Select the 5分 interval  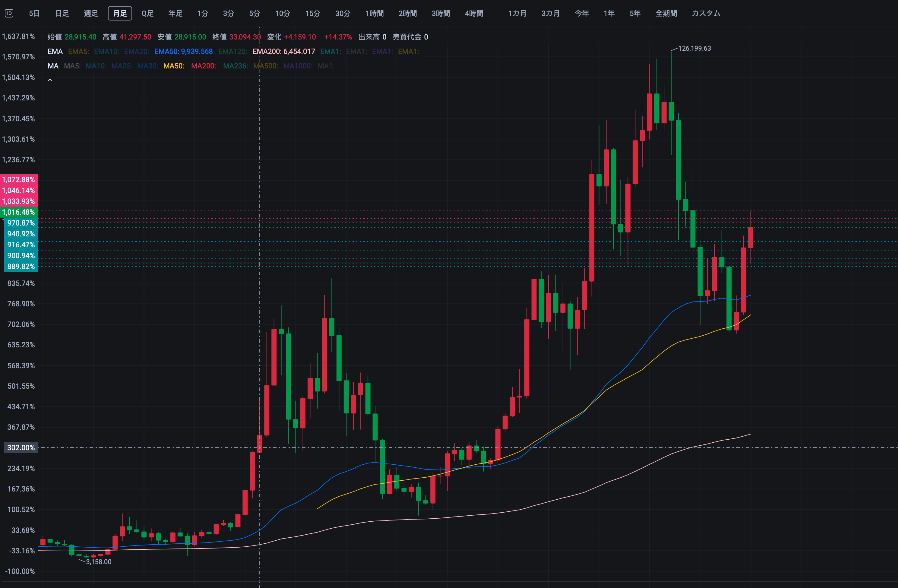(255, 13)
